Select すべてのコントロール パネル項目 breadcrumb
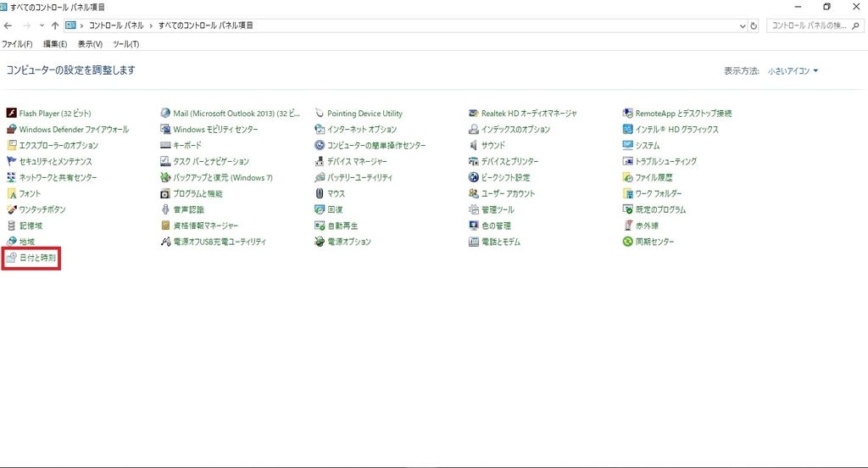The height and width of the screenshot is (468, 868). (x=205, y=25)
